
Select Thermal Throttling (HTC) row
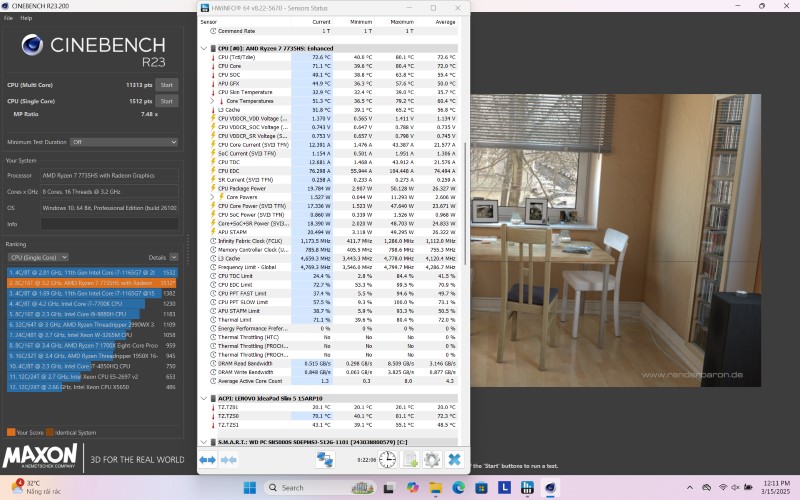click(333, 337)
